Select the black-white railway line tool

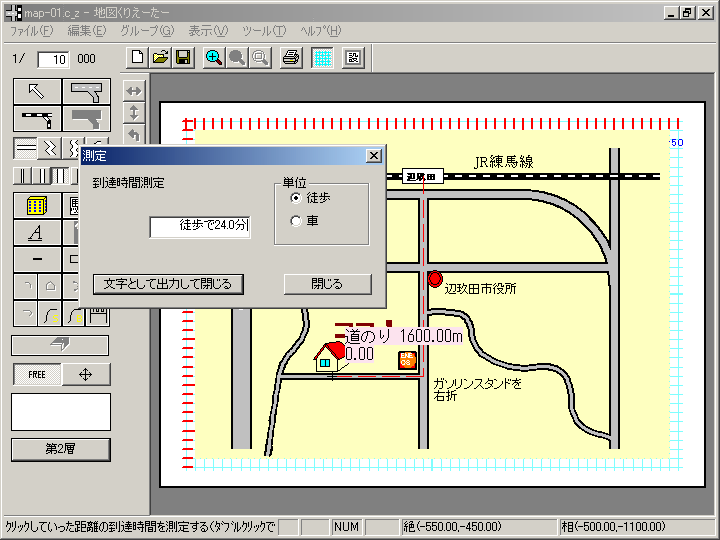pyautogui.click(x=37, y=118)
